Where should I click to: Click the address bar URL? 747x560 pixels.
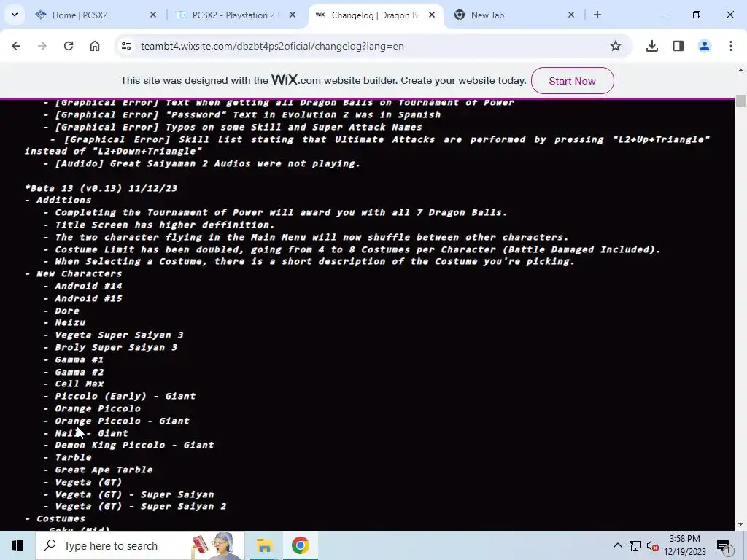[x=273, y=46]
